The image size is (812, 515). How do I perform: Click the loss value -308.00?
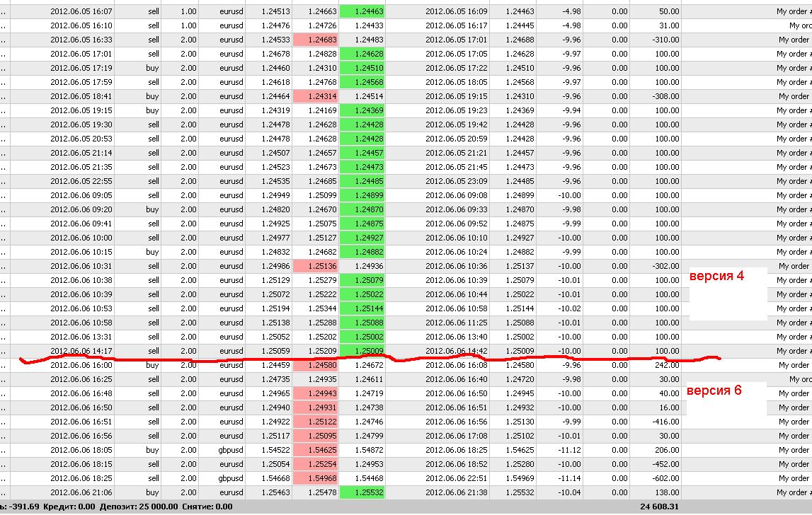(666, 96)
